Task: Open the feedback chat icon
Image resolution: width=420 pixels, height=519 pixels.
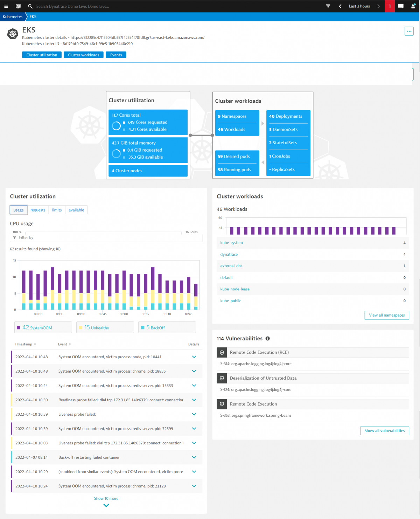Action: (x=401, y=6)
